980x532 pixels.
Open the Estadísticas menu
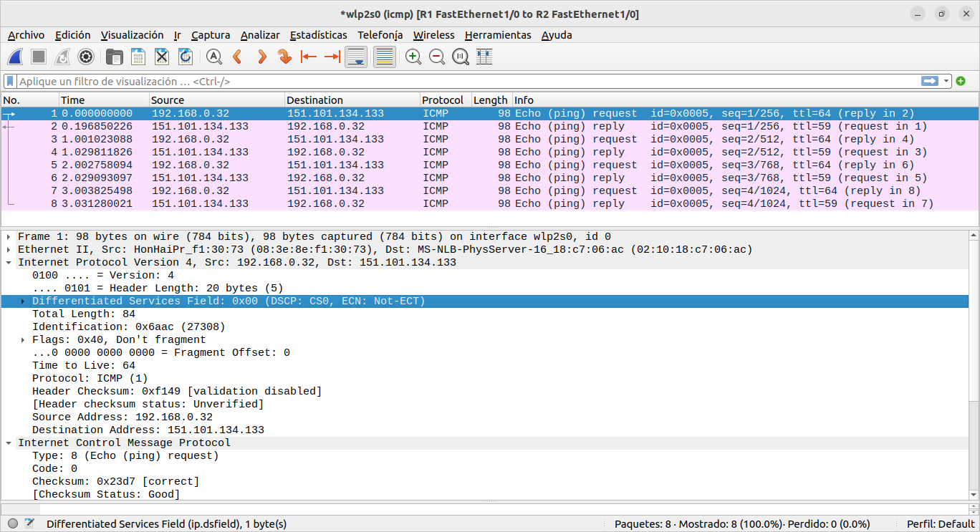point(319,35)
